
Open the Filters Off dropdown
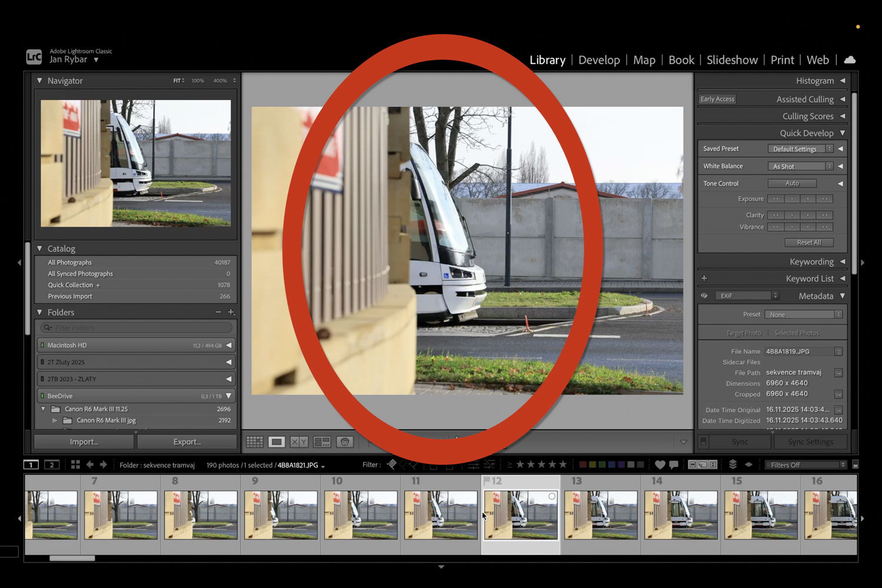pos(805,465)
